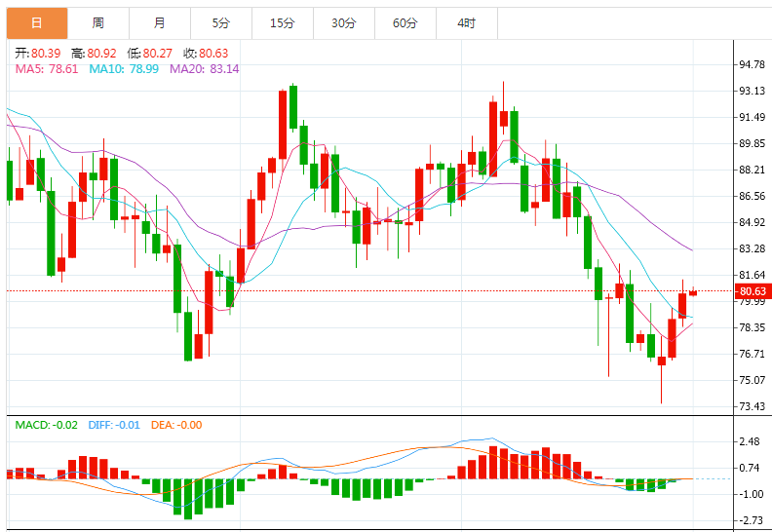This screenshot has height=532, width=772.
Task: Click the 94.78 price axis label
Action: pyautogui.click(x=753, y=64)
